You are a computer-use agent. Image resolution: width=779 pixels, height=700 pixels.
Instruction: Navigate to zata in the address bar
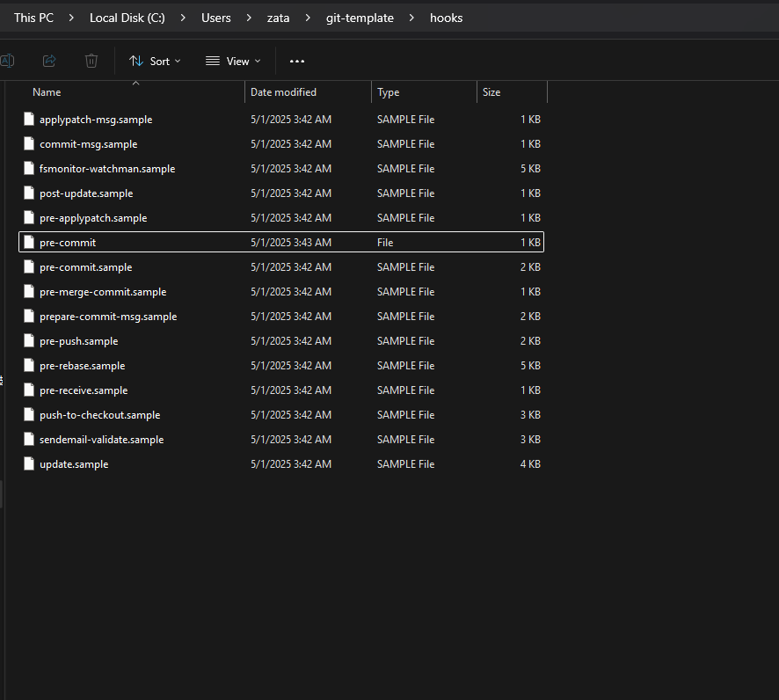point(278,18)
